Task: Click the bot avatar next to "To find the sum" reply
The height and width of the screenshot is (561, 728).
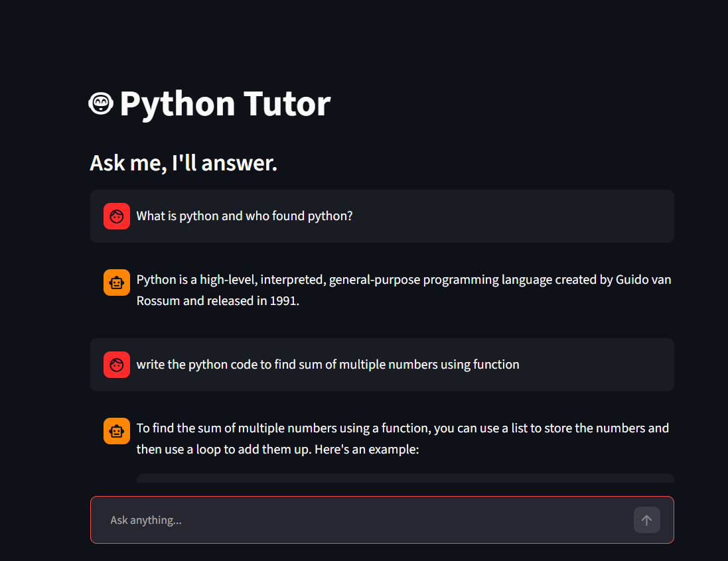Action: [117, 430]
